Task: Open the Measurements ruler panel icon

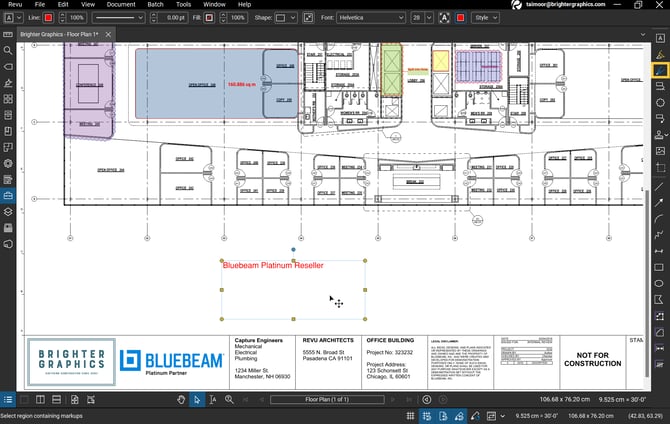Action: coord(8,34)
